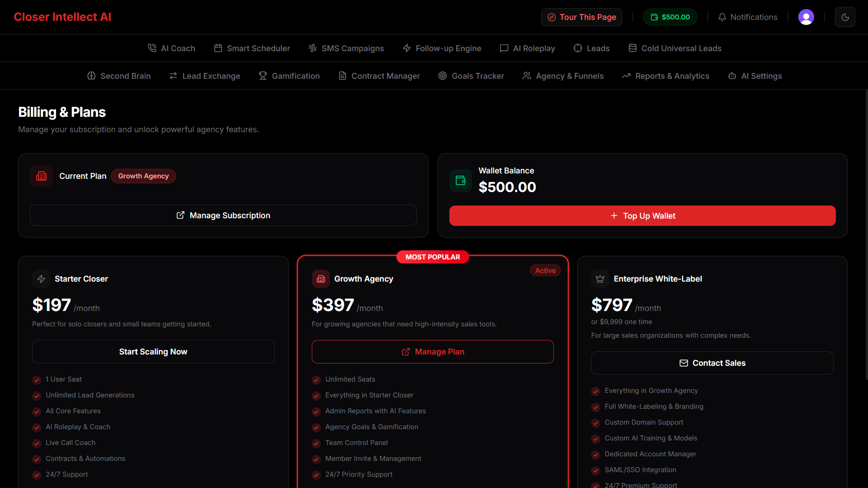
Task: Click 'or $9,999 one time' text
Action: point(621,322)
